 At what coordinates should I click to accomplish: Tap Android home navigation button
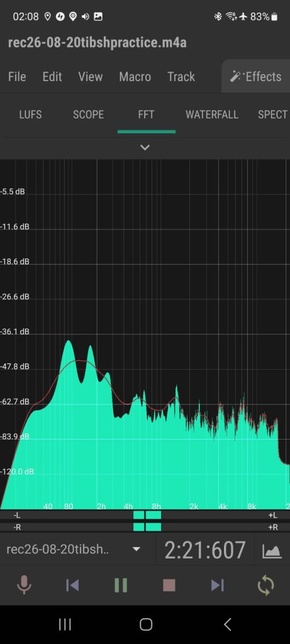pyautogui.click(x=146, y=625)
